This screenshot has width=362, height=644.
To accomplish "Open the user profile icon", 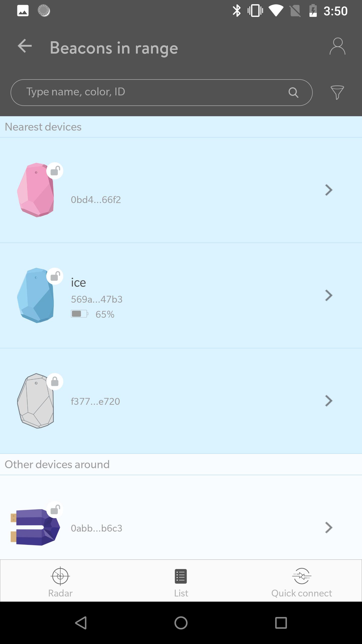I will (337, 46).
